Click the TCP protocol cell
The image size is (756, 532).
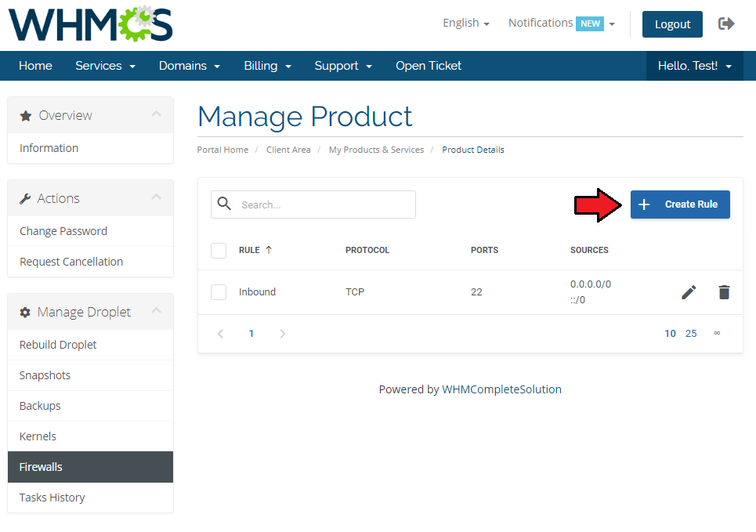click(x=355, y=291)
